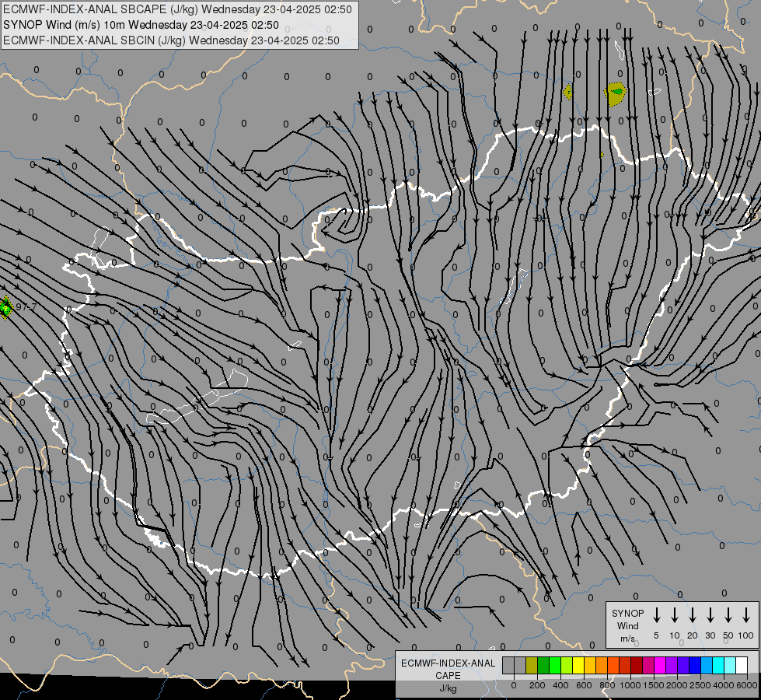
Task: Pick the dark red CAPE legend swatch
Action: click(637, 665)
